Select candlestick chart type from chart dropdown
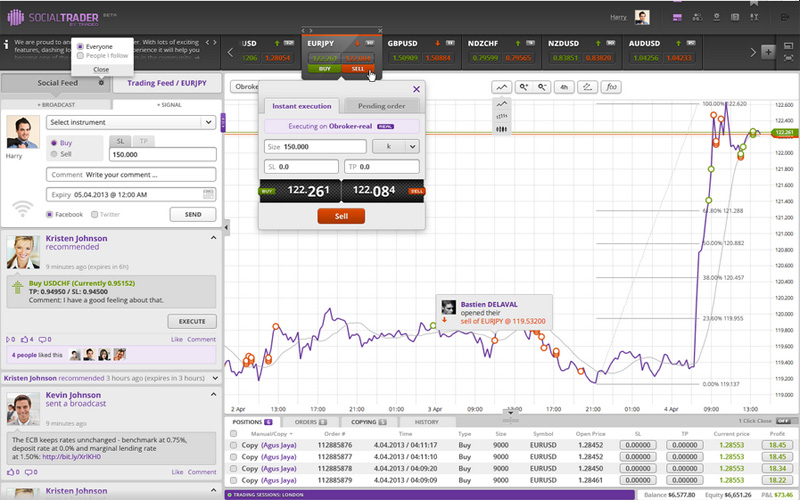Image resolution: width=800 pixels, height=500 pixels. [502, 129]
